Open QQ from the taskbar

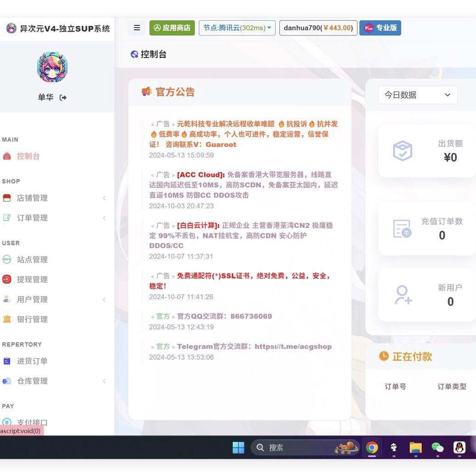click(x=459, y=447)
